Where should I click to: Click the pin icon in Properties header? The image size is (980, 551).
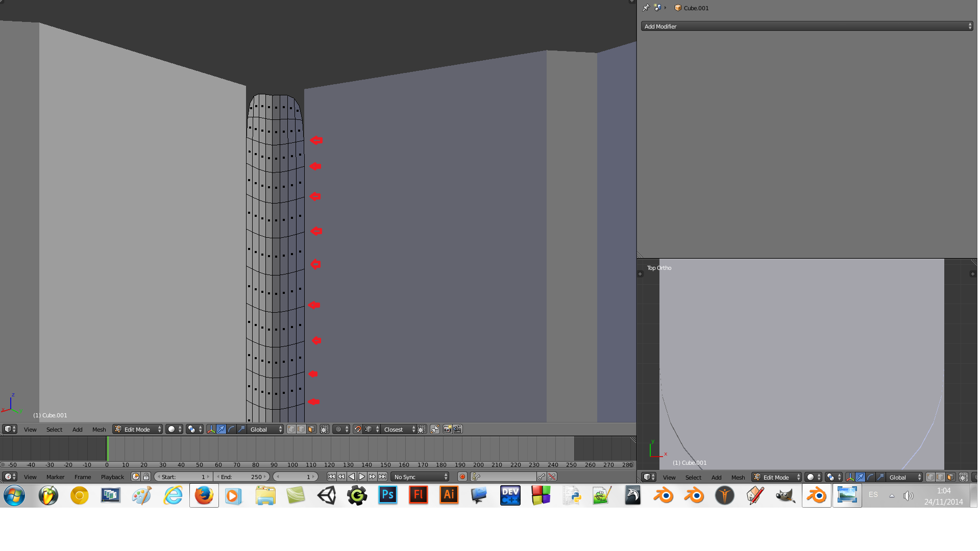click(x=646, y=8)
